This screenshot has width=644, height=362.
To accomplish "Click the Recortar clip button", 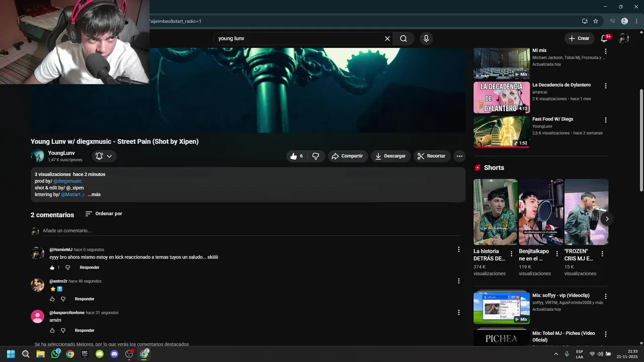I will 432,156.
